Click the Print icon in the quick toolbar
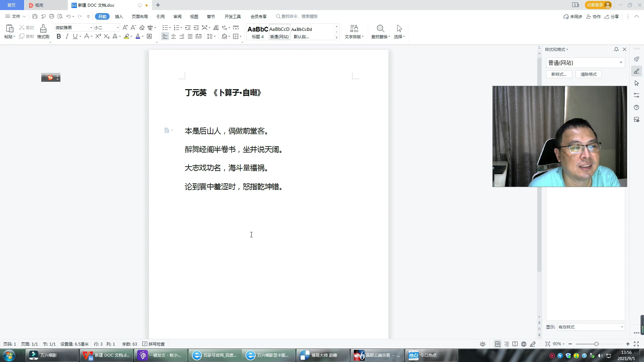This screenshot has width=644, height=362. 51,16
